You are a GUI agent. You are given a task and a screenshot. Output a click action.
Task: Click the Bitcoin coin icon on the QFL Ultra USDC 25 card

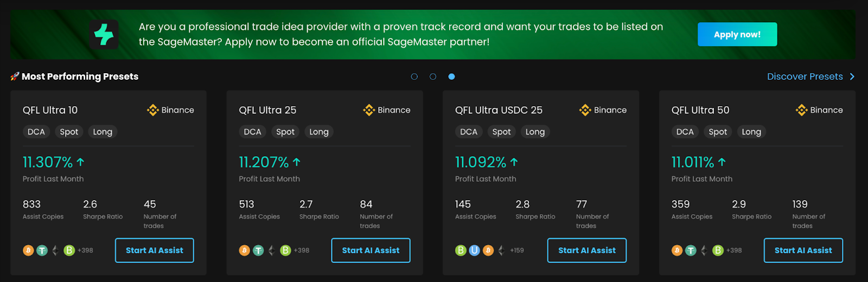tap(488, 251)
